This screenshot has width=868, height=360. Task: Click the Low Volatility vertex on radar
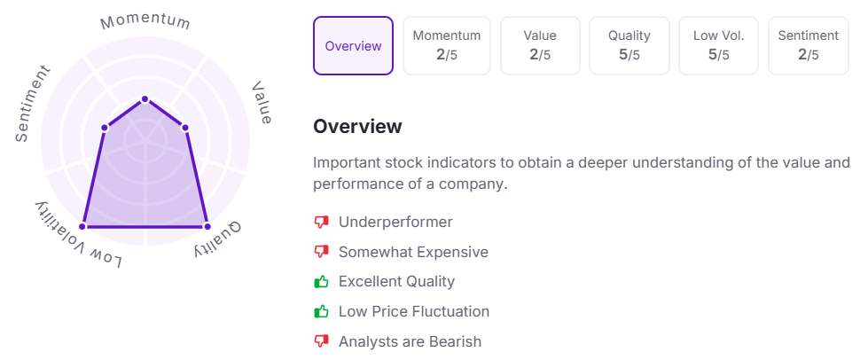[83, 226]
